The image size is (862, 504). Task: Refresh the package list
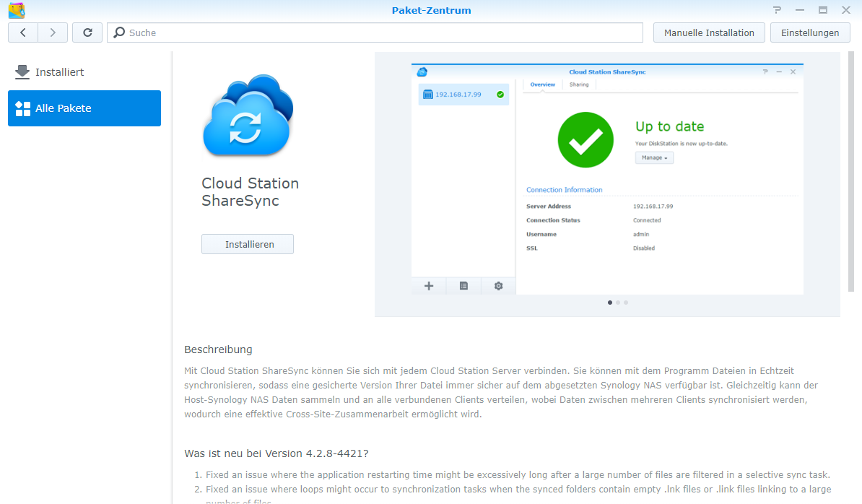point(87,32)
